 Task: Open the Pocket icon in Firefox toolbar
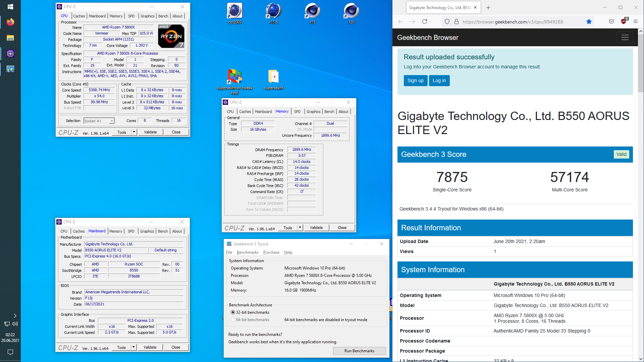pyautogui.click(x=611, y=21)
